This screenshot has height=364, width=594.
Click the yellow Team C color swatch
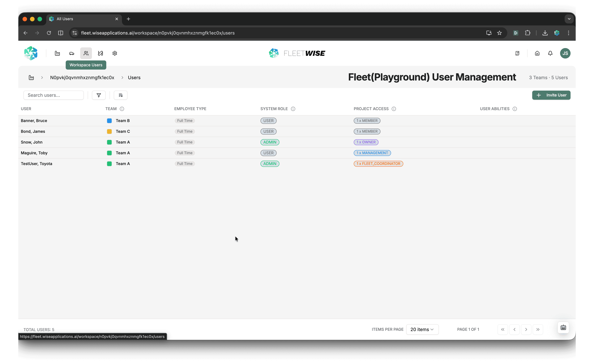click(x=109, y=131)
